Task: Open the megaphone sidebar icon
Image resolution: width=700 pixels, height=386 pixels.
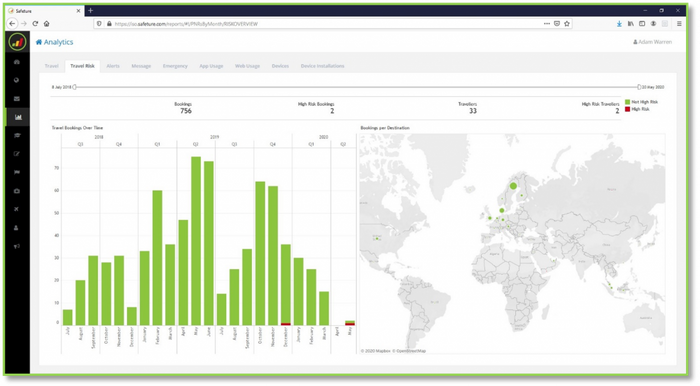Action: point(17,246)
